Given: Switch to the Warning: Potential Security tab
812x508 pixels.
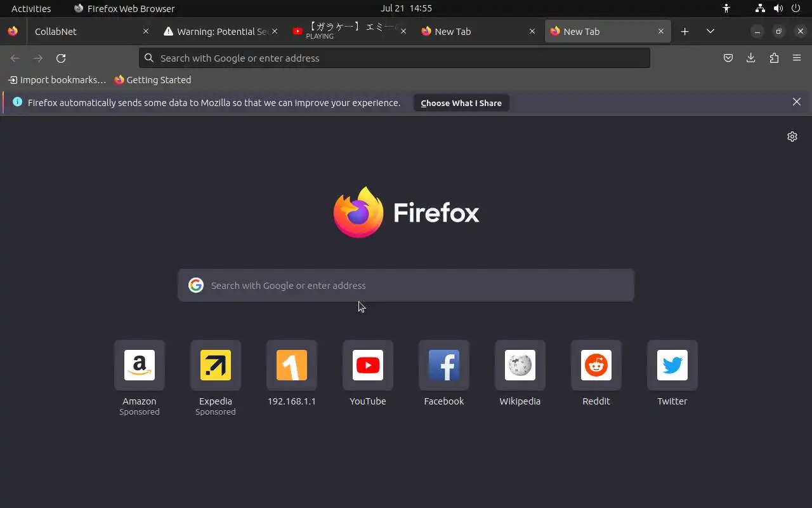Looking at the screenshot, I should click(x=221, y=31).
